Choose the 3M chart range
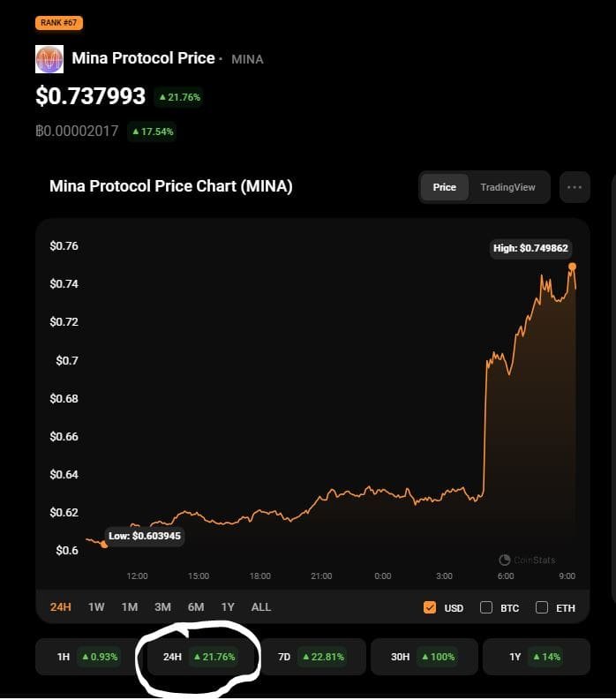Image resolution: width=616 pixels, height=700 pixels. [x=162, y=607]
